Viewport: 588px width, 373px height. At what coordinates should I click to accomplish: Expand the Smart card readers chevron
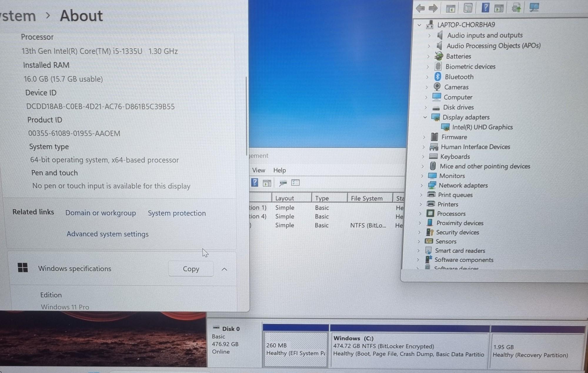[418, 251]
